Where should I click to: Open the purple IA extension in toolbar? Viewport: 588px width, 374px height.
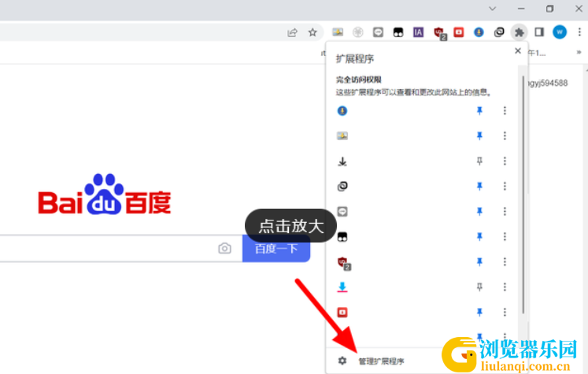click(418, 32)
